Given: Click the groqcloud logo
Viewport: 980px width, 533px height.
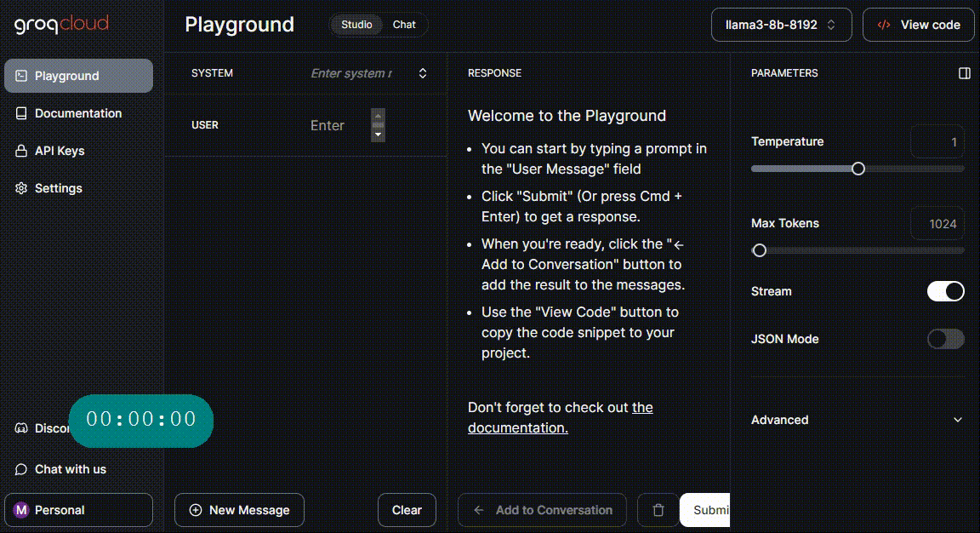Looking at the screenshot, I should coord(61,25).
